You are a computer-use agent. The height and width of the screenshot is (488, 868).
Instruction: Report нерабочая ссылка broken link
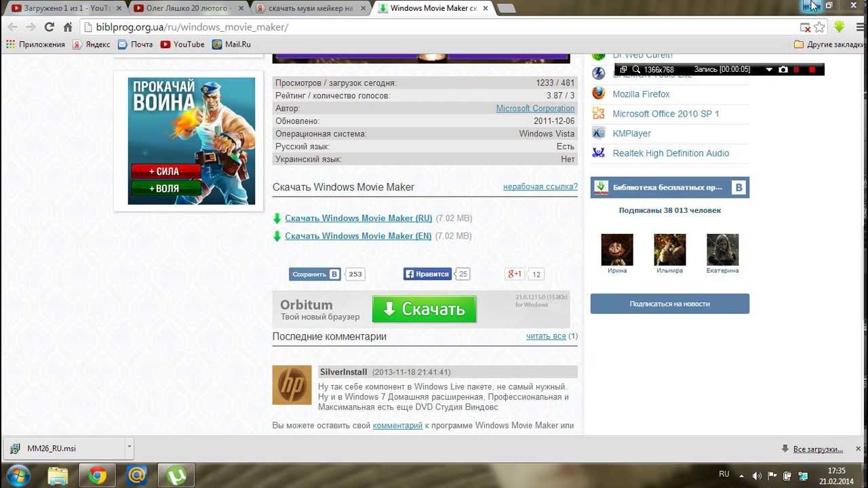click(540, 186)
